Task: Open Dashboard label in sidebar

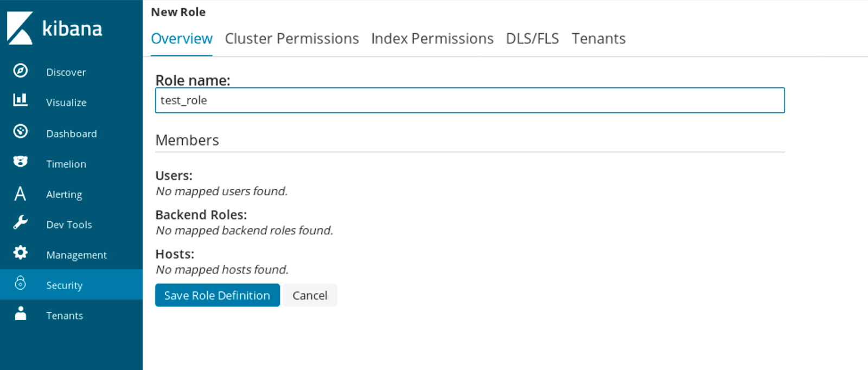Action: 72,134
